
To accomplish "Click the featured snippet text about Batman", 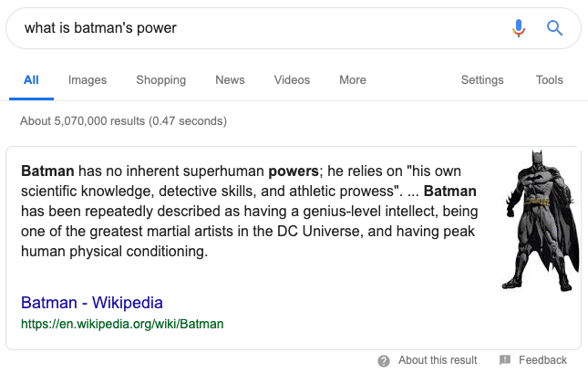I will [248, 211].
